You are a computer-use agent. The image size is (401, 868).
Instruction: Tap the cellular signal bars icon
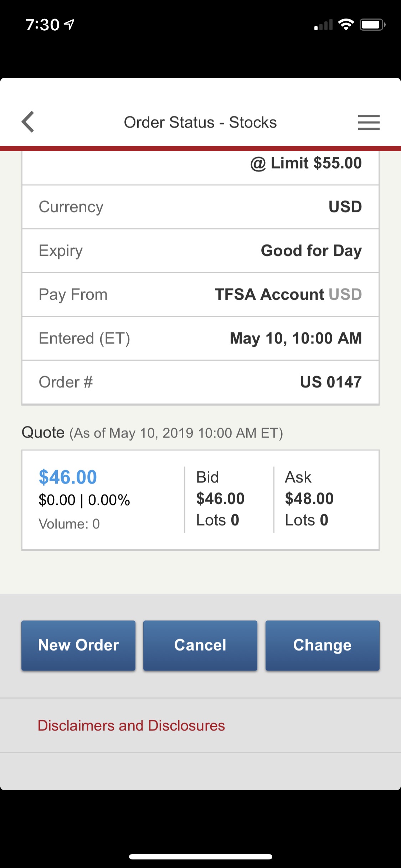click(323, 25)
